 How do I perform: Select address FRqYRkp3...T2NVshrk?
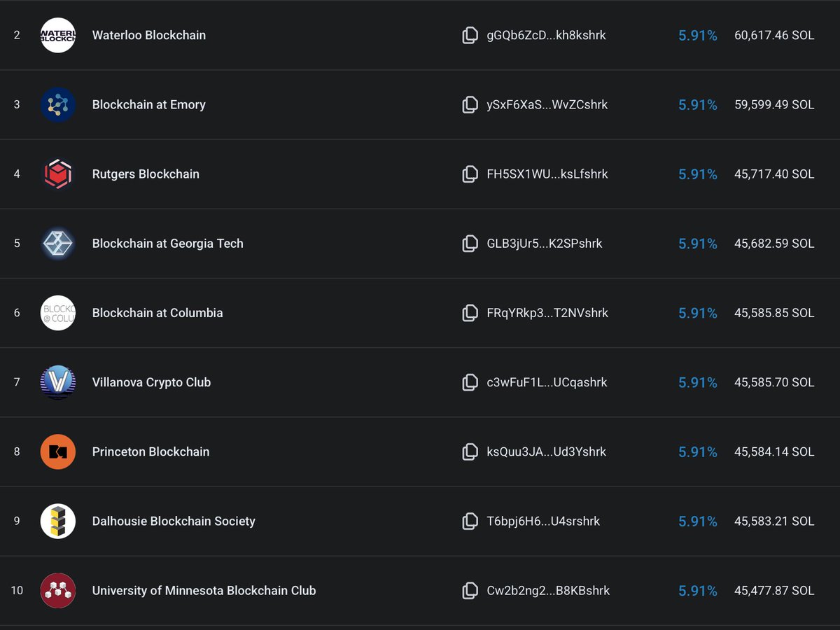(x=547, y=313)
